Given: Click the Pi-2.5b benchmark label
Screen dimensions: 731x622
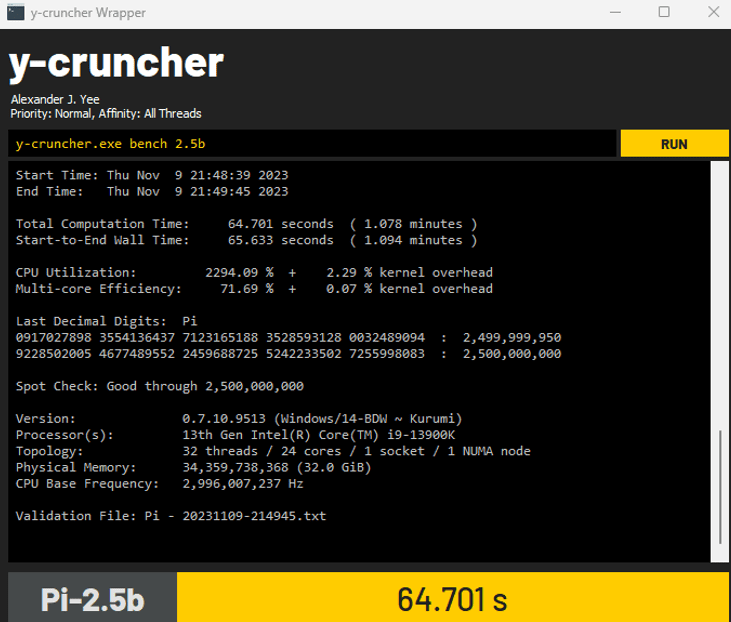Looking at the screenshot, I should click(92, 599).
